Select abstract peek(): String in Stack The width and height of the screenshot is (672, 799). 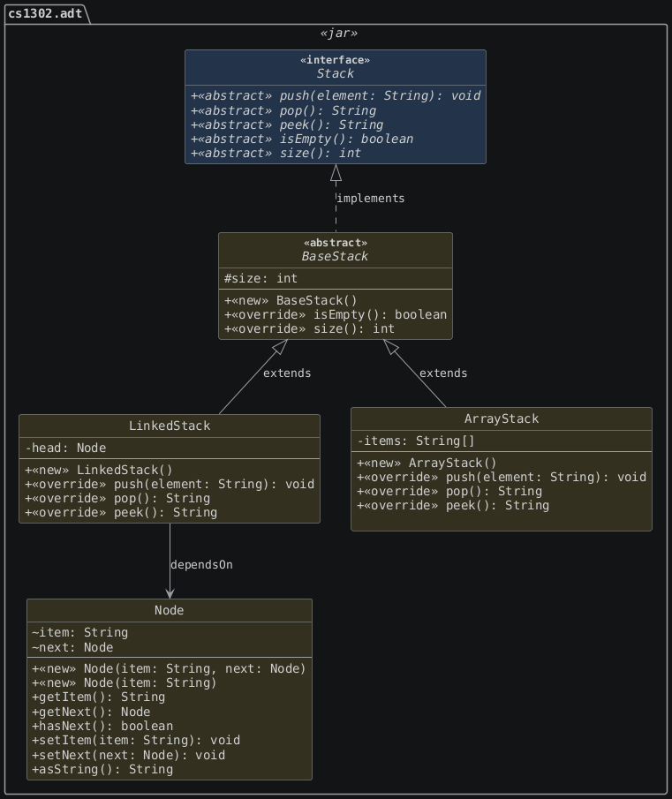click(x=287, y=124)
